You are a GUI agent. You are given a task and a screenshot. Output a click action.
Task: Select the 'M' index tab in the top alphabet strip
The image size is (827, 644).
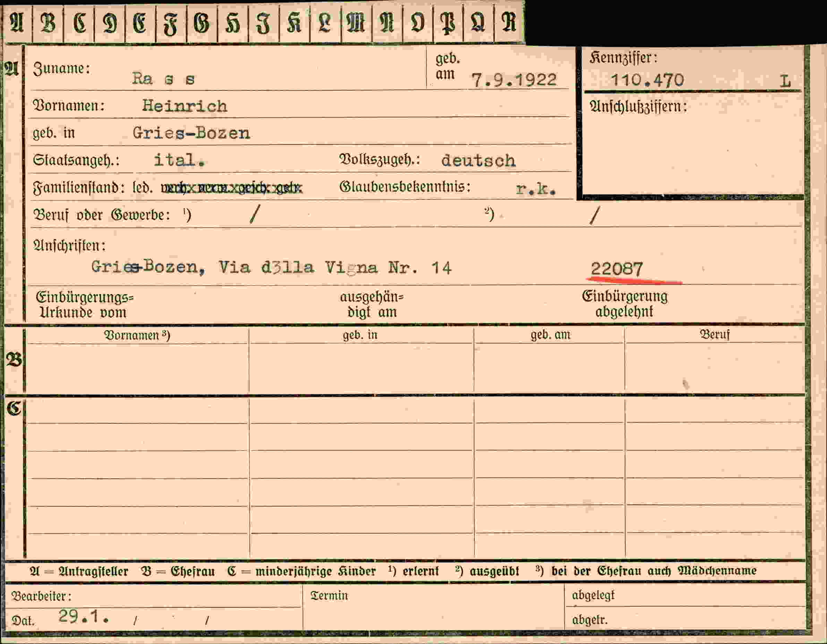point(356,23)
